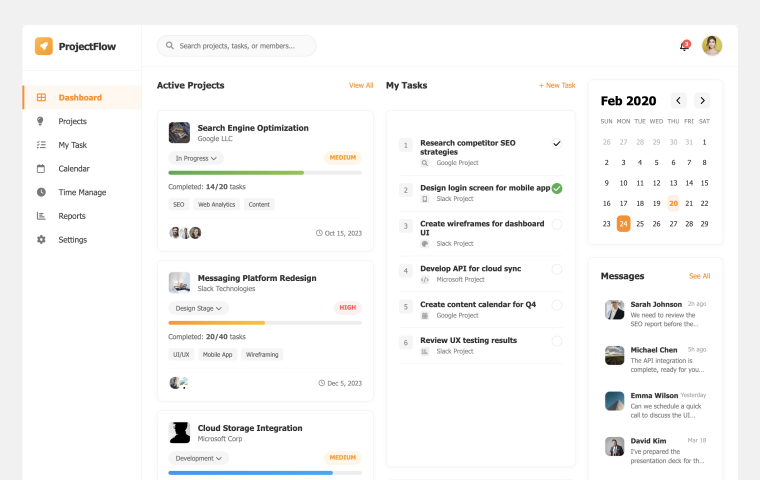This screenshot has height=480, width=760.
Task: Go to next month in calendar
Action: click(x=703, y=101)
